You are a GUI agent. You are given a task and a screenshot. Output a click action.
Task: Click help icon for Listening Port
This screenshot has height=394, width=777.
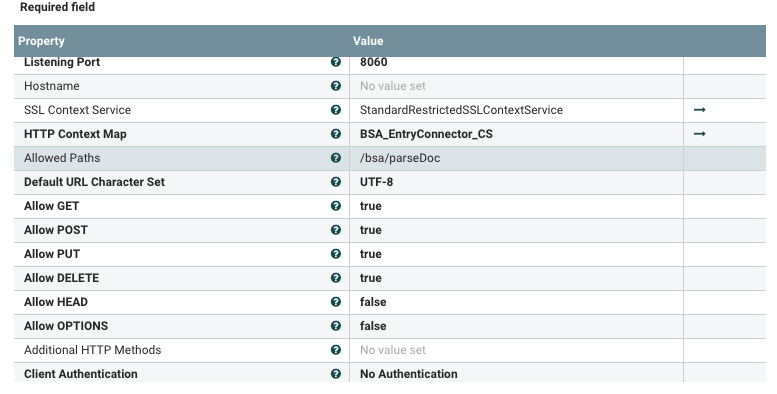(x=335, y=62)
